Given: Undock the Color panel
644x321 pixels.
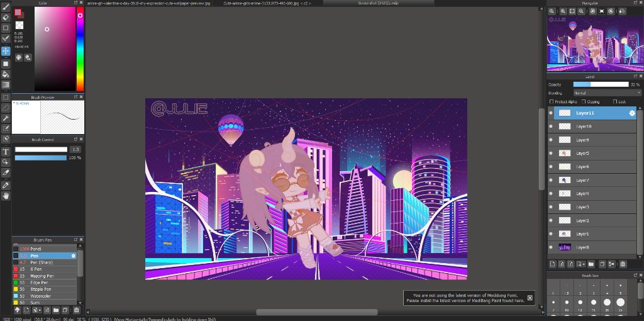Looking at the screenshot, I should tap(76, 3).
